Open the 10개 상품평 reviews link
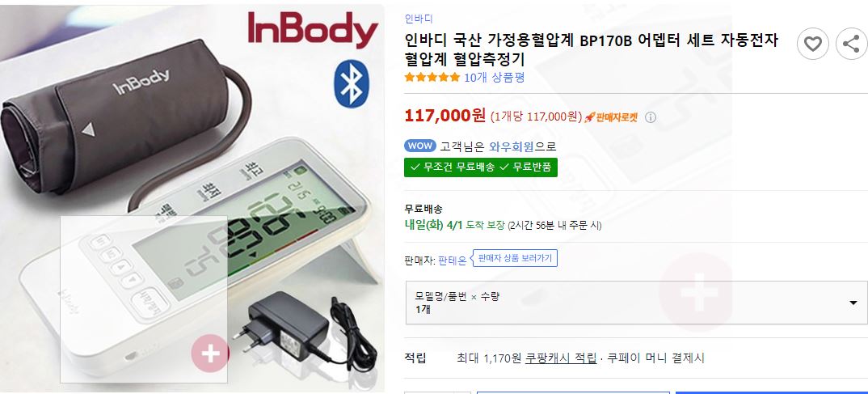868x394 pixels. pos(494,77)
